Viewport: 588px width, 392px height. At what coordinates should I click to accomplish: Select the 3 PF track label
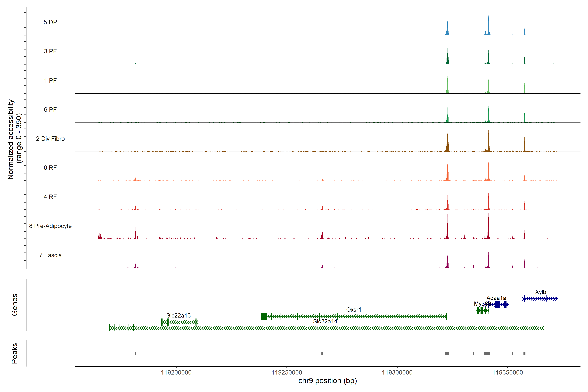coord(50,51)
